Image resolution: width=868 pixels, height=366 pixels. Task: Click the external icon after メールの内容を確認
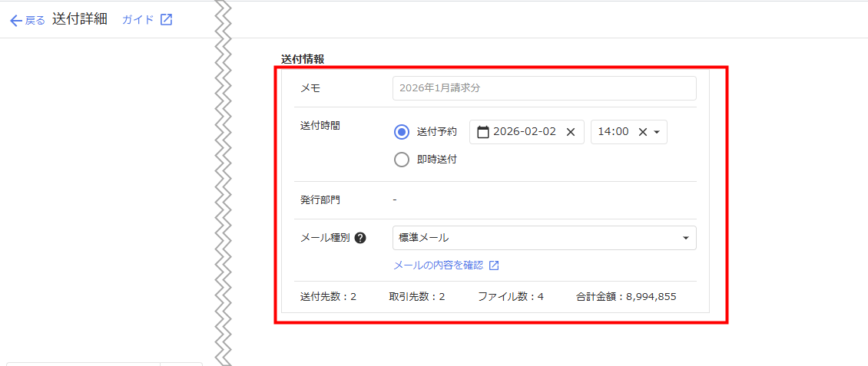494,265
